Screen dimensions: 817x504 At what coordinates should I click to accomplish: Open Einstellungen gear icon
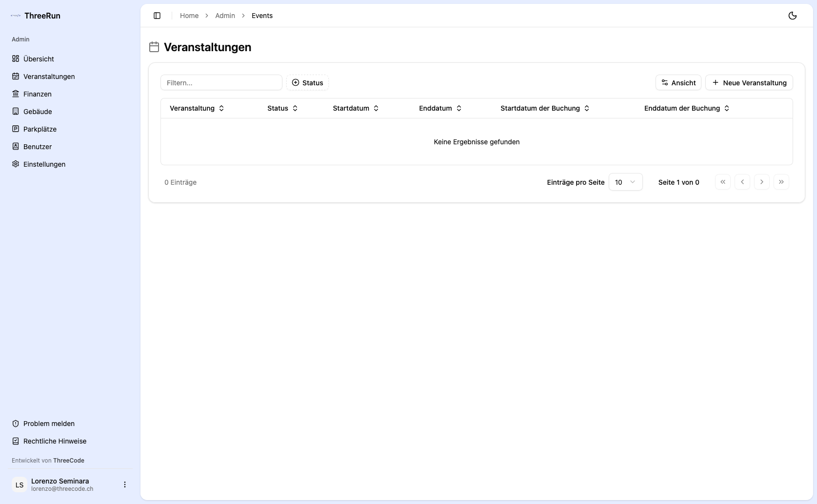pos(16,164)
